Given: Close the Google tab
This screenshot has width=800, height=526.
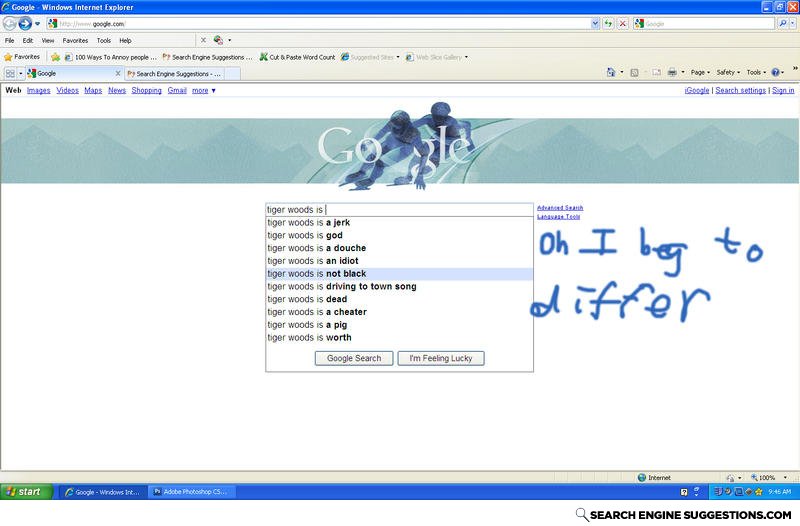Looking at the screenshot, I should coord(118,73).
